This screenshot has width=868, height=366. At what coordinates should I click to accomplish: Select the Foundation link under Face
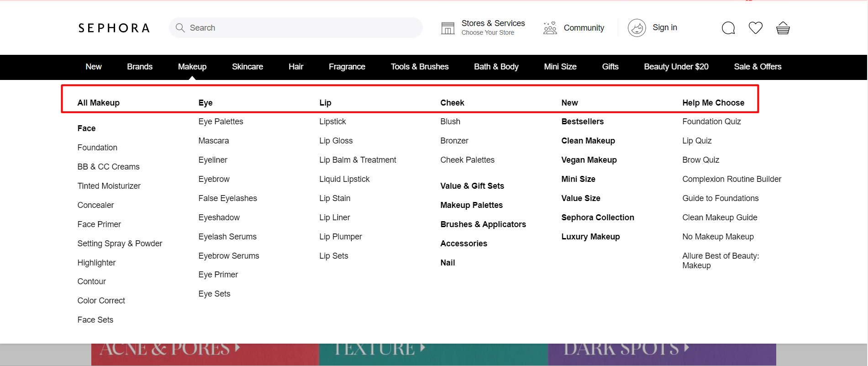click(x=97, y=148)
